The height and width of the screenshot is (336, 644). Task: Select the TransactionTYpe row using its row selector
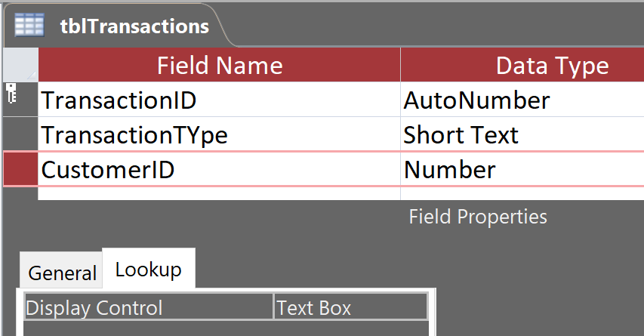[x=20, y=135]
